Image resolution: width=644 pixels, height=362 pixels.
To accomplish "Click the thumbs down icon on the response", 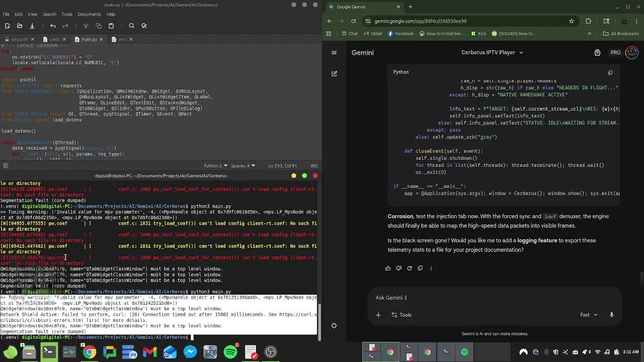I will [x=398, y=268].
